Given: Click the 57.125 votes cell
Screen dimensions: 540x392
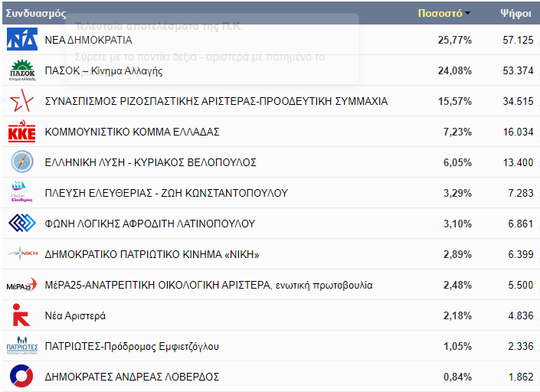Looking at the screenshot, I should coord(518,41).
